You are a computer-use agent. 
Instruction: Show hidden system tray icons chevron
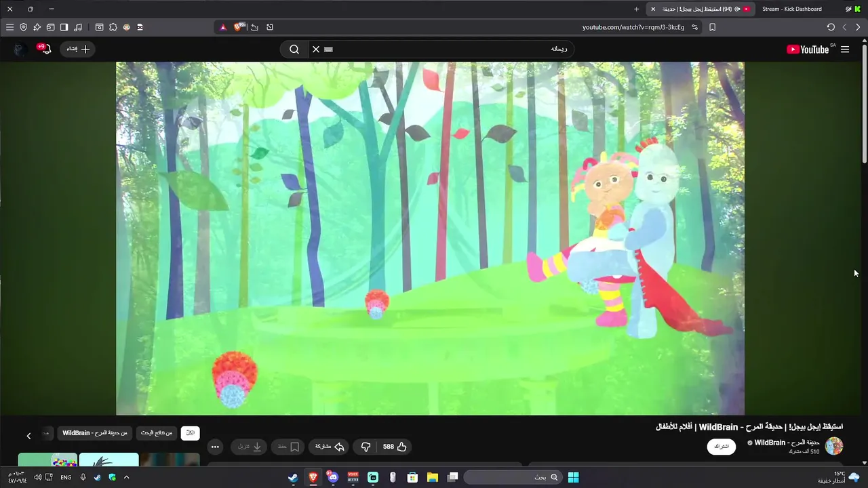[x=126, y=477]
